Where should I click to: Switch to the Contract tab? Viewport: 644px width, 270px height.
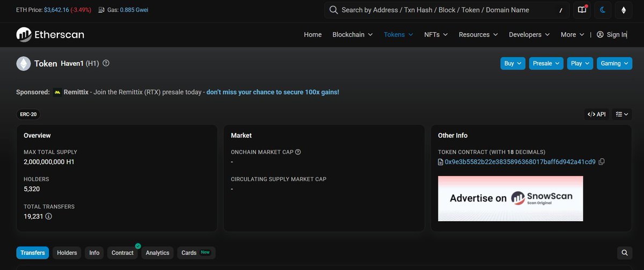tap(122, 253)
